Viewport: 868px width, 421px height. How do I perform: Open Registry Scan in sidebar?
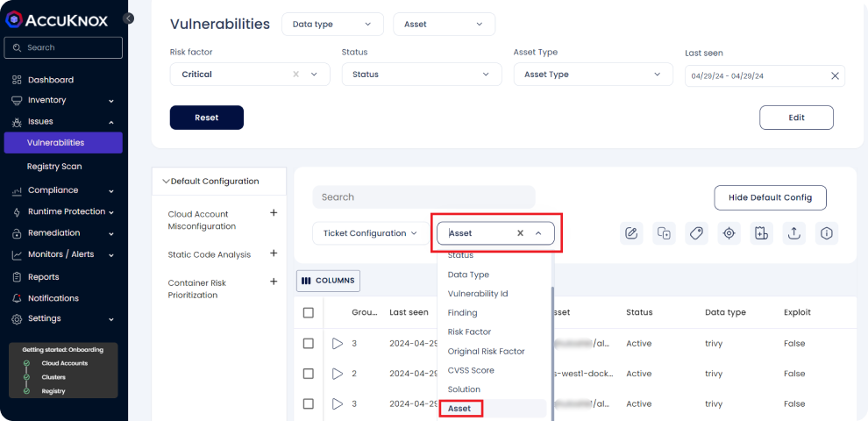(54, 167)
